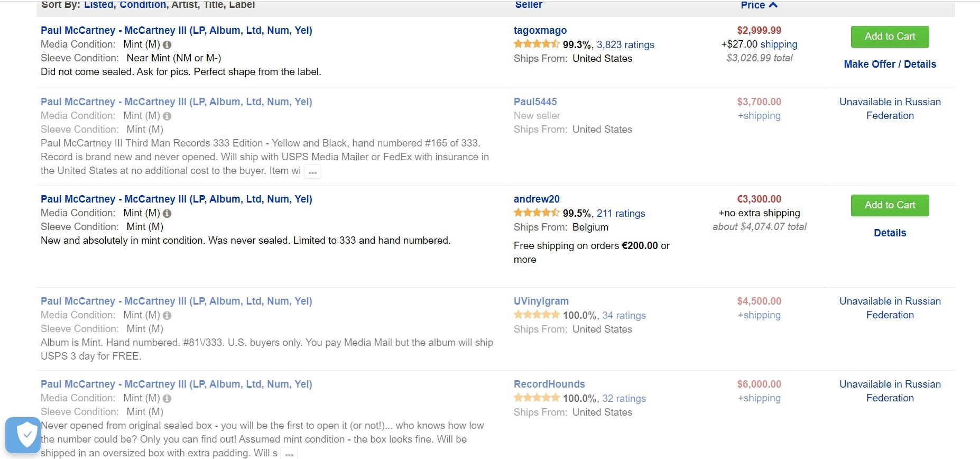Expand truncated description of RecordHounds listing
The height and width of the screenshot is (459, 980).
tap(289, 454)
